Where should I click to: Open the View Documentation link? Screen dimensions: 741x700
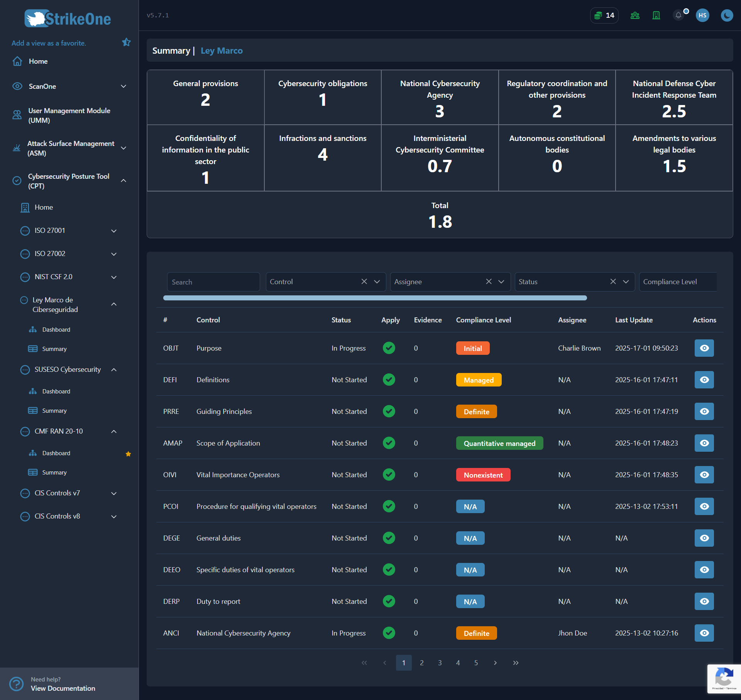tap(63, 688)
